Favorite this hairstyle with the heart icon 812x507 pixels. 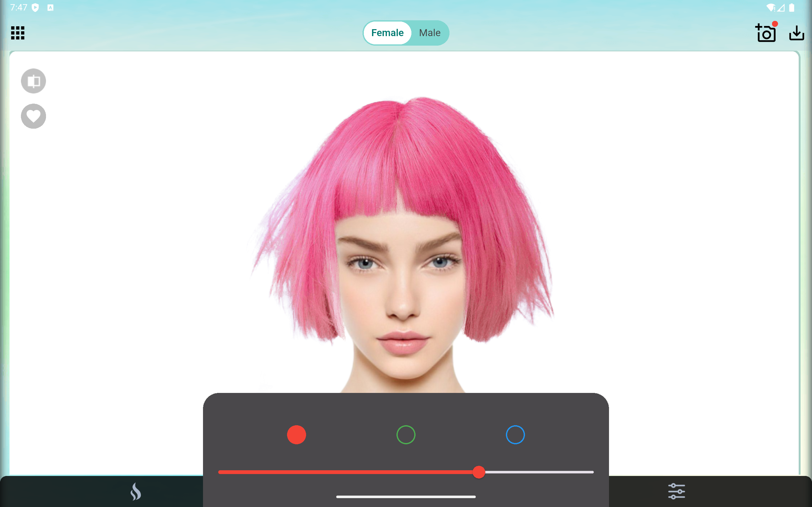[33, 116]
